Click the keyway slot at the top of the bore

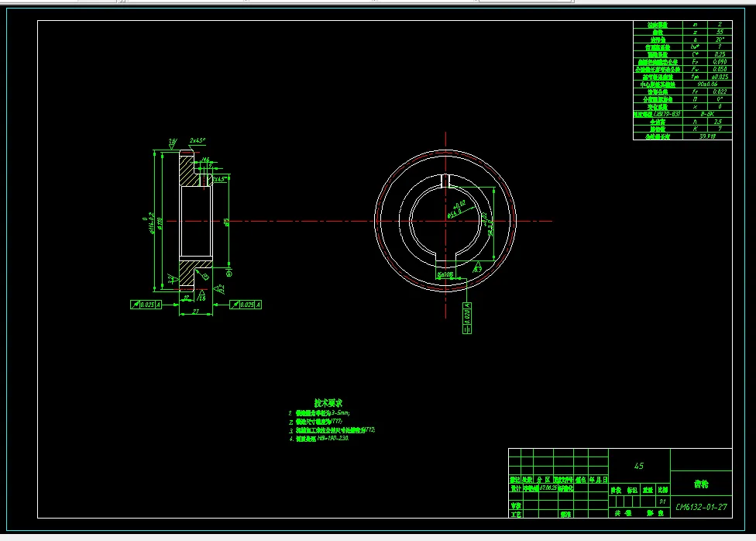pyautogui.click(x=445, y=181)
